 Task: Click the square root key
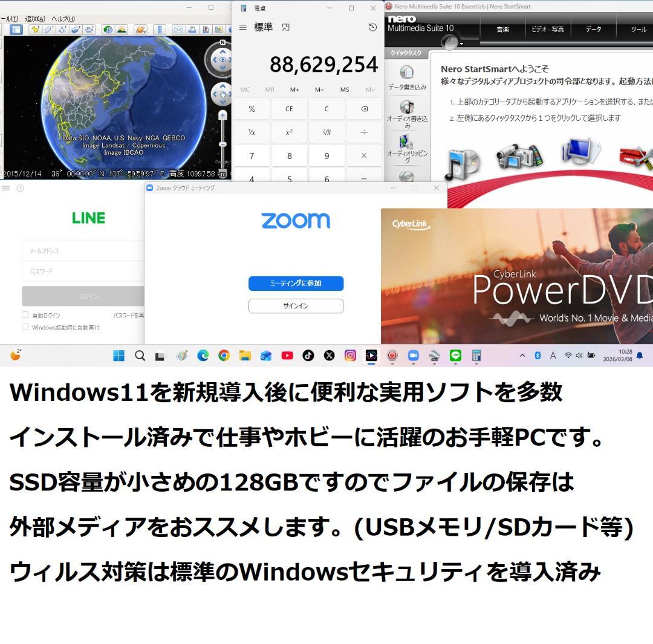point(326,132)
